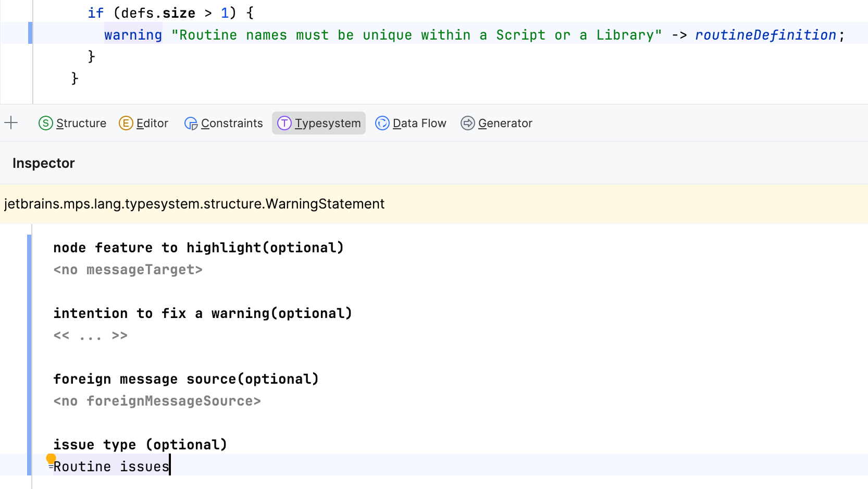Image resolution: width=868 pixels, height=489 pixels.
Task: Select the warning message string literal
Action: click(417, 34)
